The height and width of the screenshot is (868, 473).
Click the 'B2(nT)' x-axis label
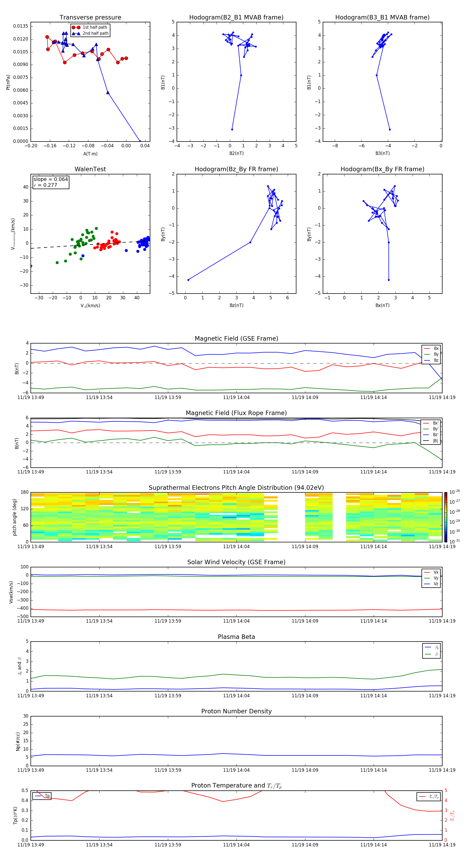(x=236, y=153)
